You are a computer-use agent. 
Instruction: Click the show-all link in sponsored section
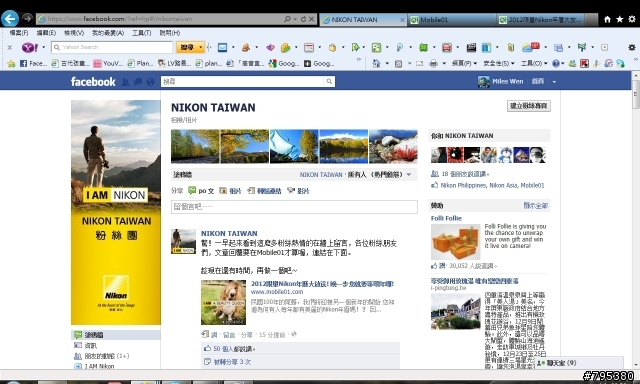[x=536, y=205]
